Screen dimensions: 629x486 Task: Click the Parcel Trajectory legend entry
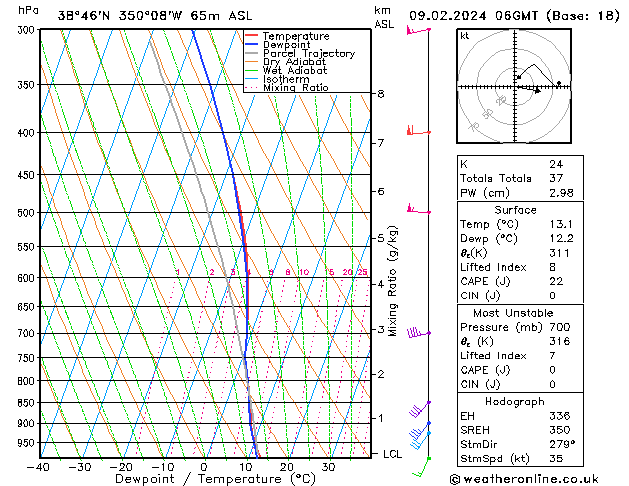click(x=309, y=53)
